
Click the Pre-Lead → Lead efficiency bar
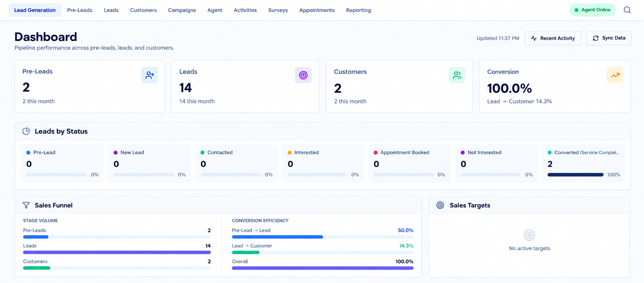click(x=323, y=237)
